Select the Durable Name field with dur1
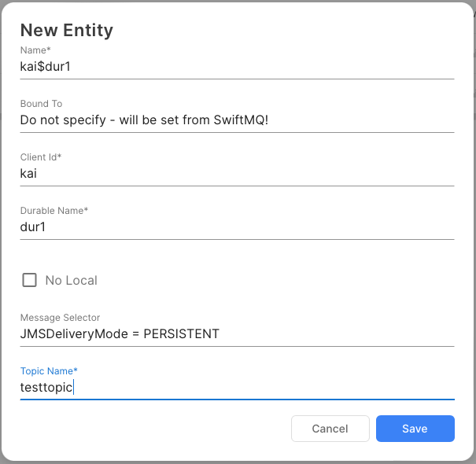Screen dimensions: 476x464 pyautogui.click(x=236, y=227)
